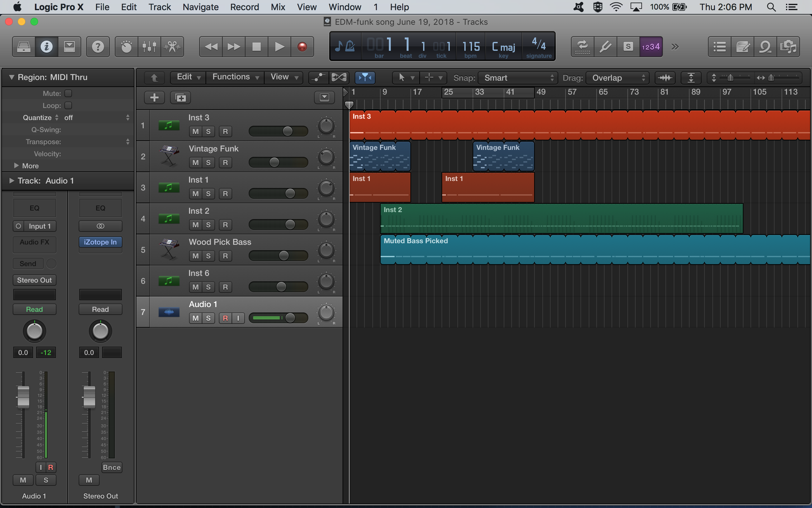The image size is (812, 508).
Task: Open the Smart Controls knob button
Action: tap(126, 47)
